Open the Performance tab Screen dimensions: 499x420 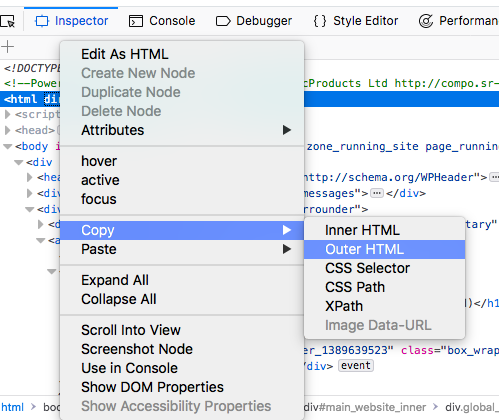(x=459, y=21)
